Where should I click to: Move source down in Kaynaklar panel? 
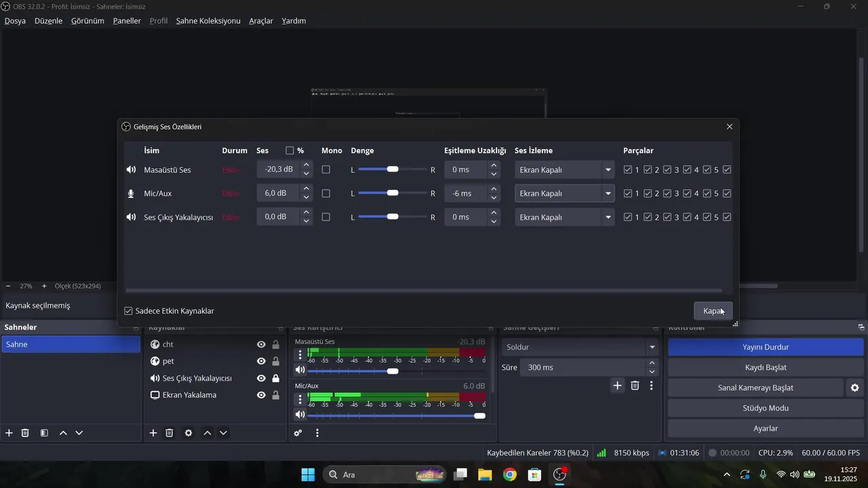point(224,432)
